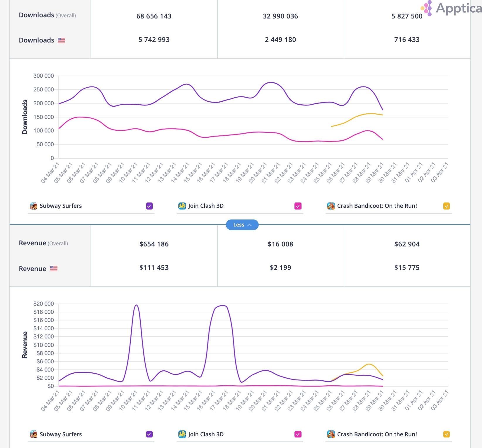Click Crash Bandicoot app icon in downloads legend

(331, 206)
